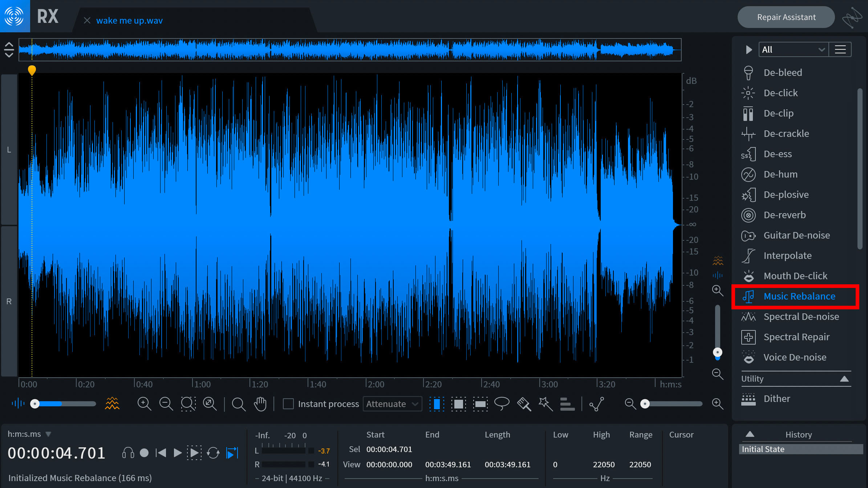The height and width of the screenshot is (488, 868).
Task: Select the magic wand tool
Action: (x=545, y=404)
